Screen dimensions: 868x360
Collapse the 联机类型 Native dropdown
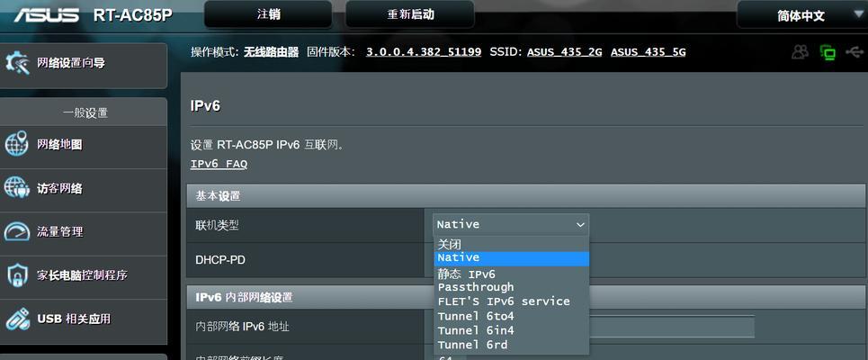point(511,224)
